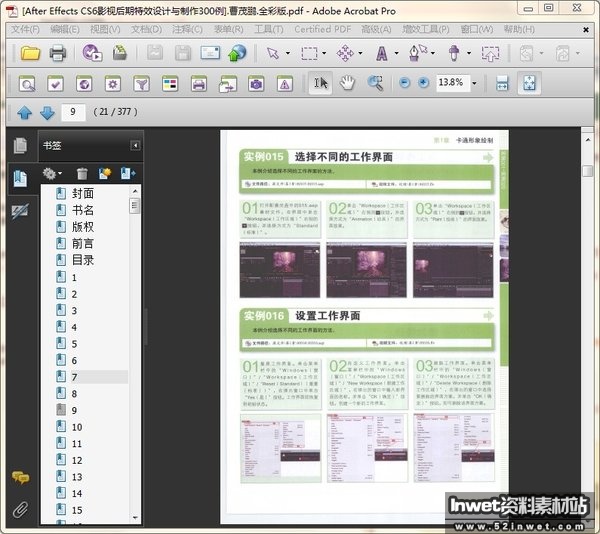This screenshot has width=600, height=534.
Task: Expand the move tool dropdown arrow
Action: (x=360, y=54)
